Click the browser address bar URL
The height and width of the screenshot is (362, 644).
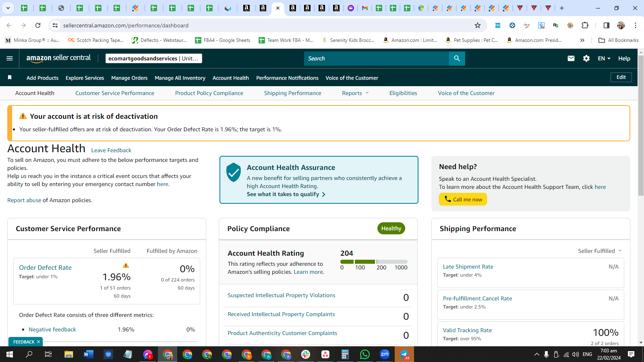pyautogui.click(x=126, y=25)
